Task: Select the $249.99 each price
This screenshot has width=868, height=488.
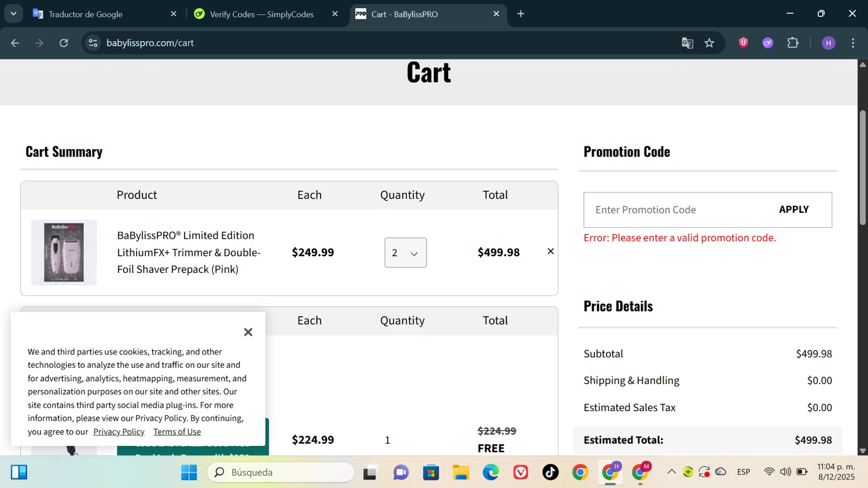Action: pos(313,252)
